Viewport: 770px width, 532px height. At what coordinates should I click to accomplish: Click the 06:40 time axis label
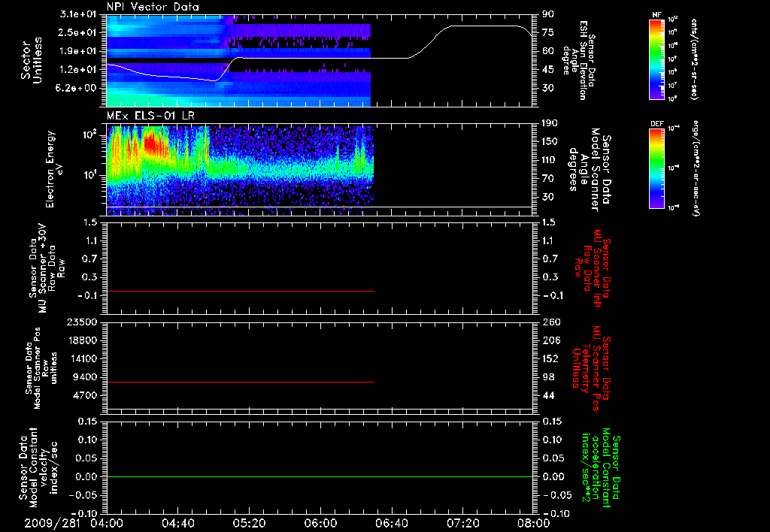391,523
